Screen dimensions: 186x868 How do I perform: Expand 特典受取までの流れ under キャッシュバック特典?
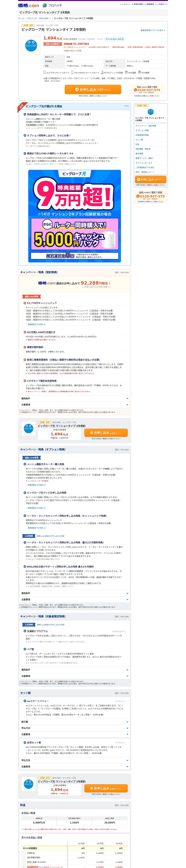point(37,528)
